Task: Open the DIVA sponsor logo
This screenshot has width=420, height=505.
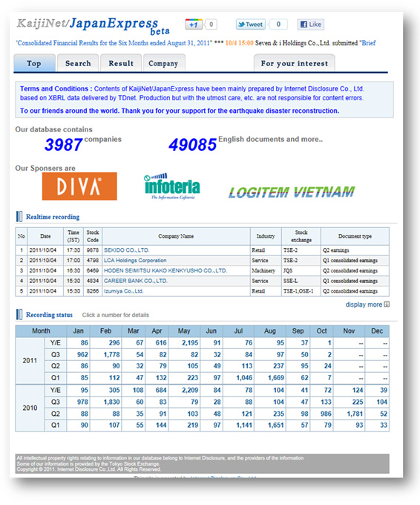Action: [x=79, y=186]
